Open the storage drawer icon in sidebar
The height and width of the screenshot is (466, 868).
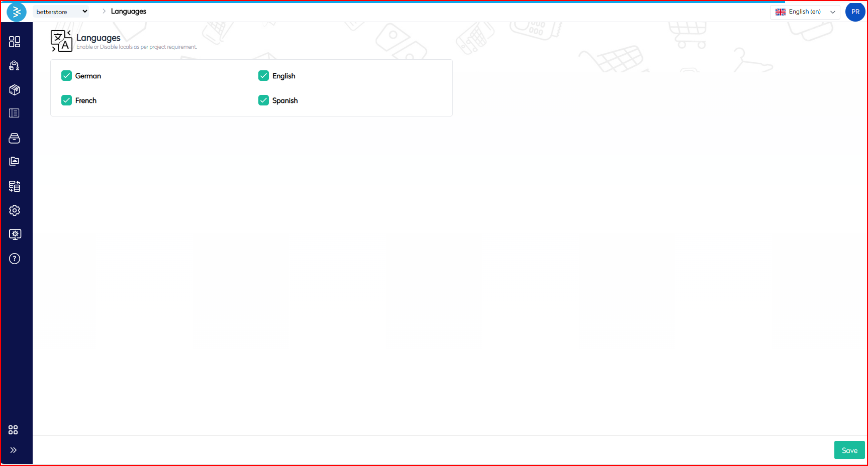coord(15,138)
